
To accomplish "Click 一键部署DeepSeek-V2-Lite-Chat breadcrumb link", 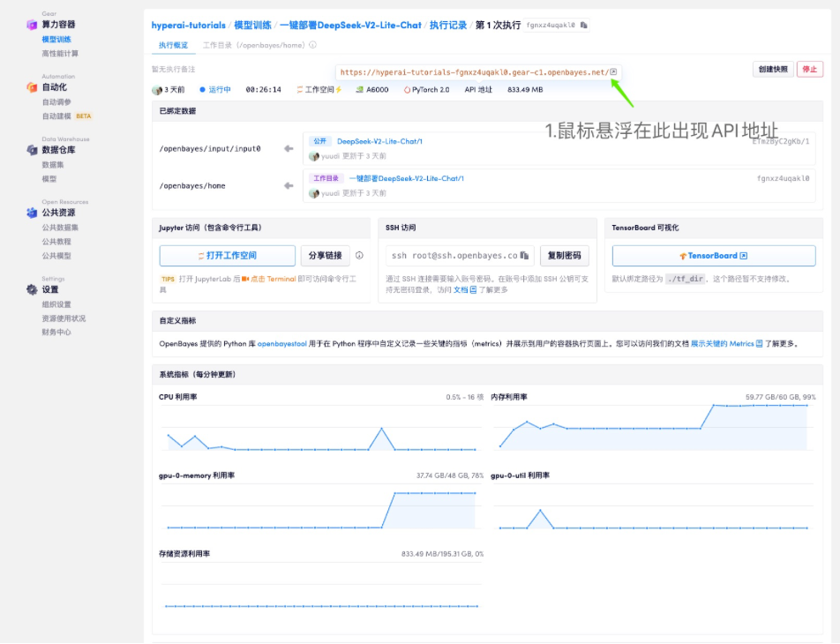I will [350, 26].
